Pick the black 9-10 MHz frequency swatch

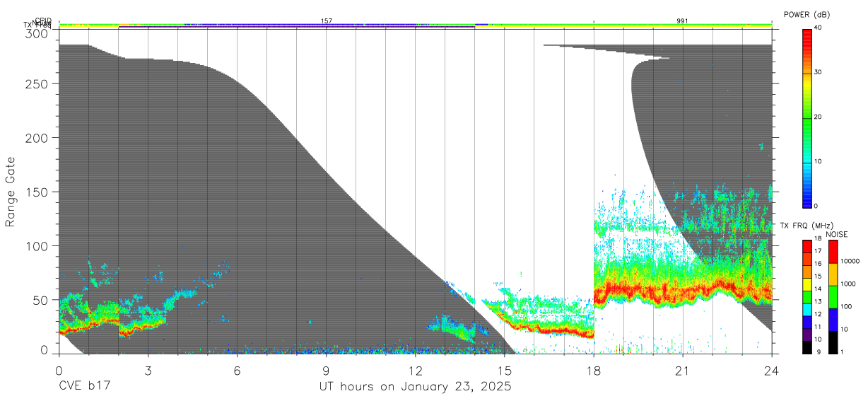click(x=807, y=347)
